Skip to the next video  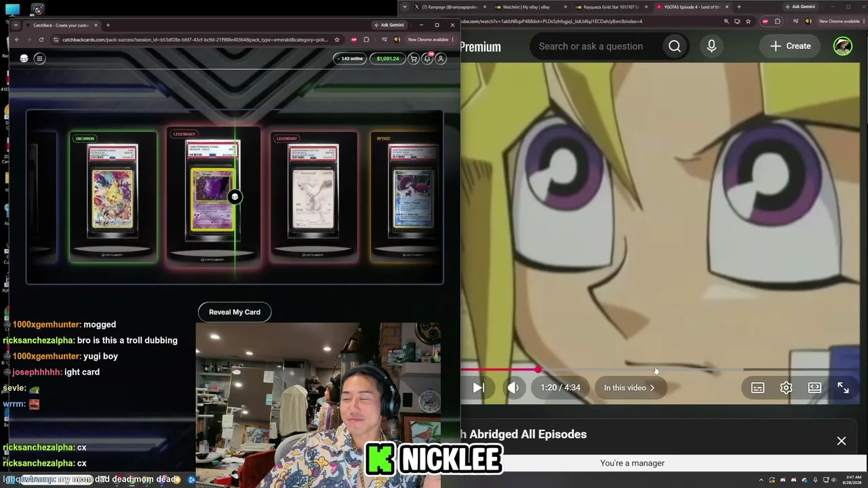coord(478,388)
